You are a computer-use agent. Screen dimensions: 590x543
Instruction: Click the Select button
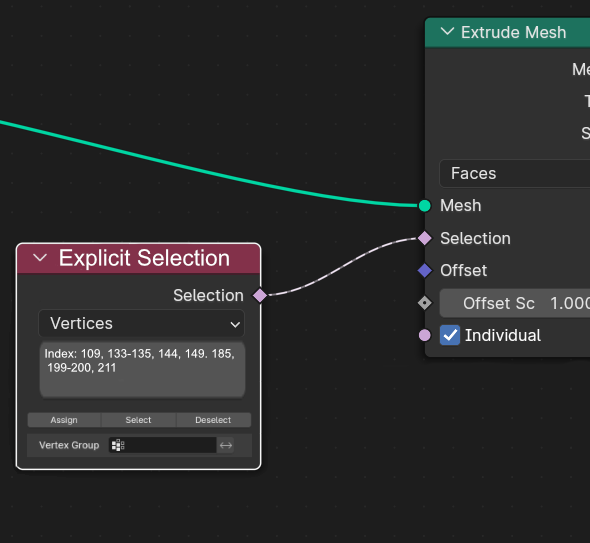point(138,420)
